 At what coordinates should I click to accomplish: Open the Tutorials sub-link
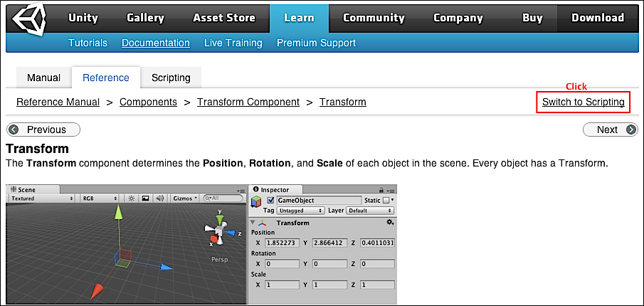[x=88, y=43]
